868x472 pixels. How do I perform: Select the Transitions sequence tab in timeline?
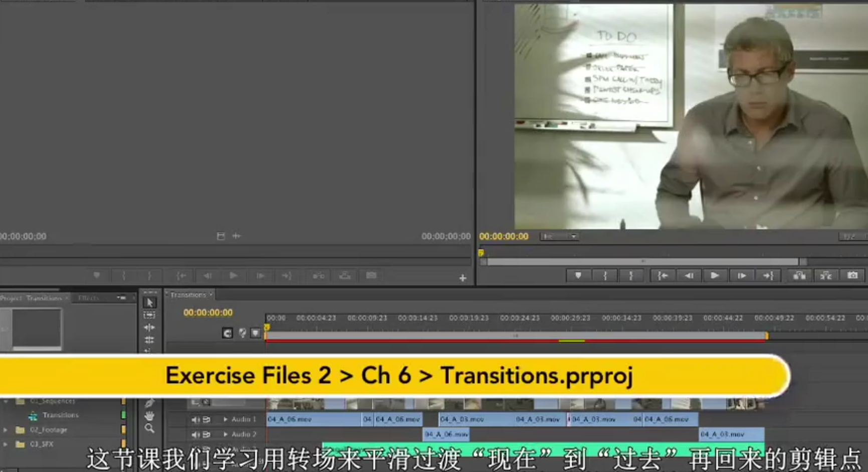188,295
